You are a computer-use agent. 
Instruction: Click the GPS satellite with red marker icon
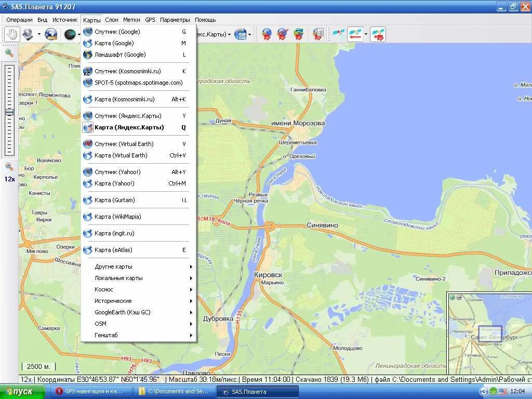pyautogui.click(x=378, y=34)
